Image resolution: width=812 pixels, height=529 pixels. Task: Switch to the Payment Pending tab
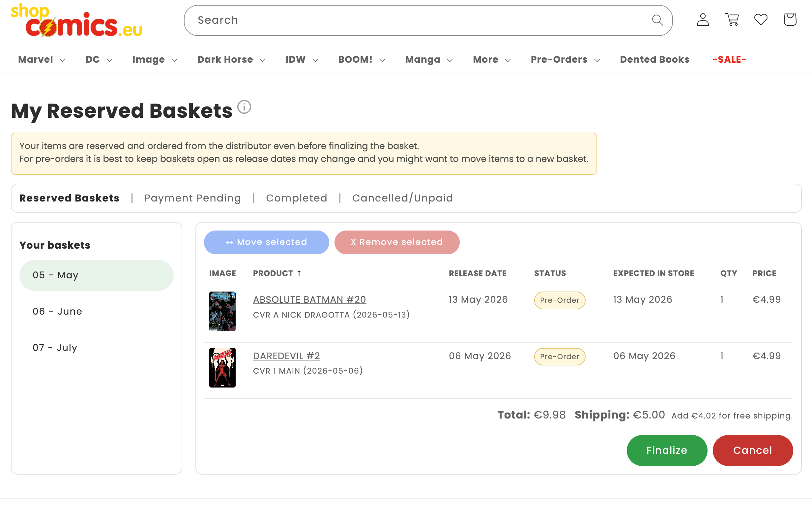[192, 198]
